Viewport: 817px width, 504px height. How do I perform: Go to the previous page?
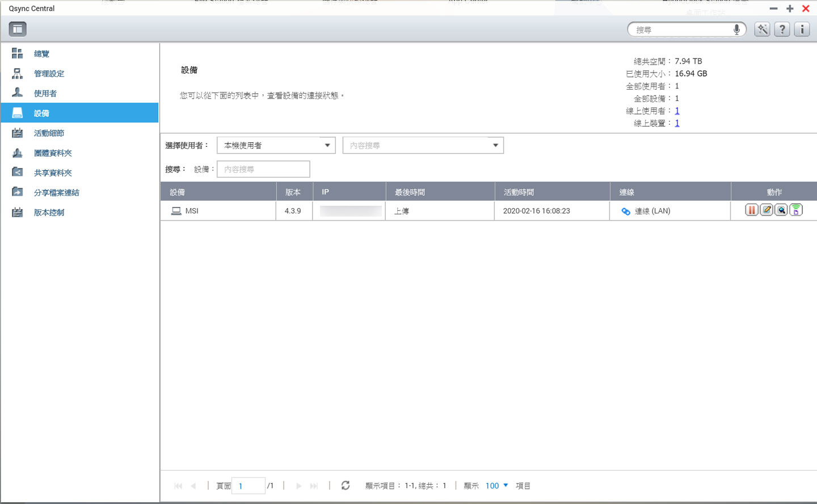pyautogui.click(x=193, y=486)
